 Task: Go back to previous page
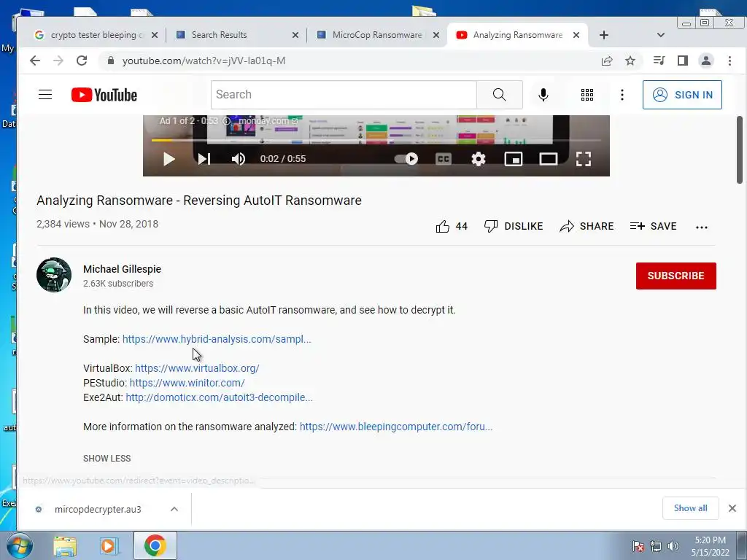tap(35, 61)
